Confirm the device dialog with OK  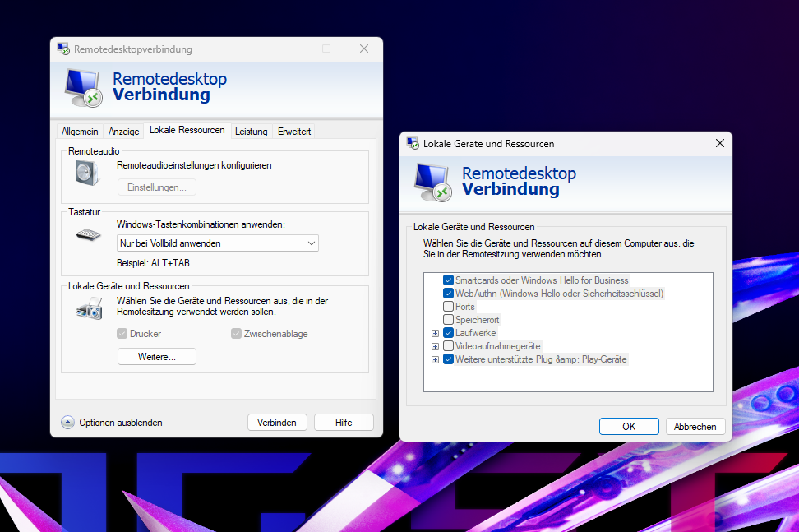629,427
